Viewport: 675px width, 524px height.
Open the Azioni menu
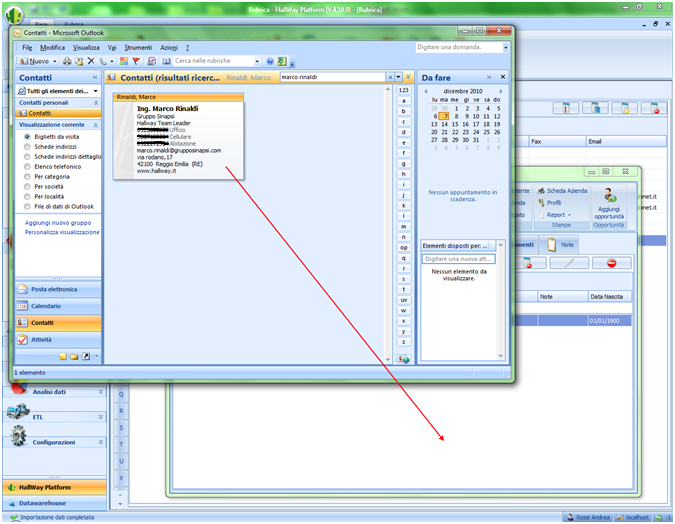(169, 48)
